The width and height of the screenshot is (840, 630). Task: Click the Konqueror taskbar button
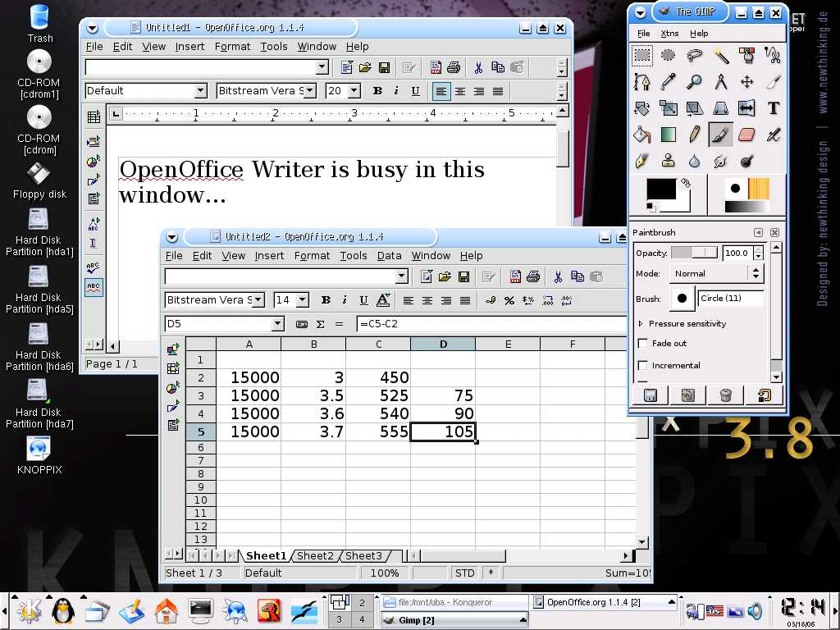tap(454, 602)
